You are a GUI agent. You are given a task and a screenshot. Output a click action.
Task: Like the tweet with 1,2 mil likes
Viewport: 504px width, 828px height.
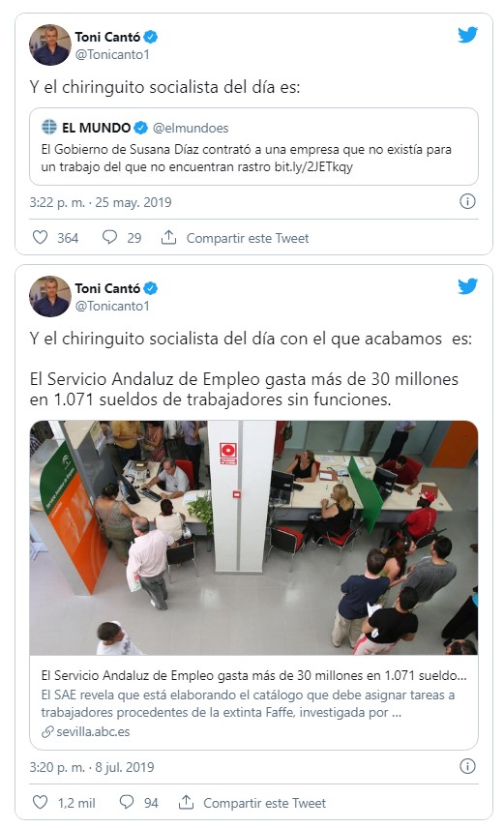click(41, 802)
